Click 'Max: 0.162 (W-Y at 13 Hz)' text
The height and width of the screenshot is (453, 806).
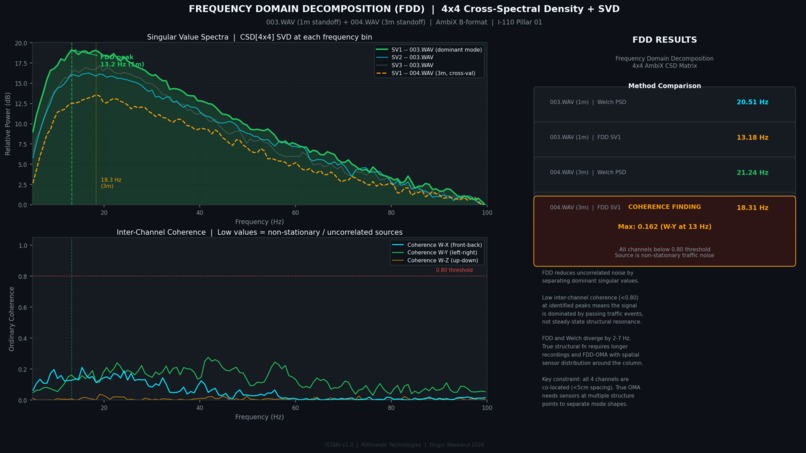coord(664,226)
